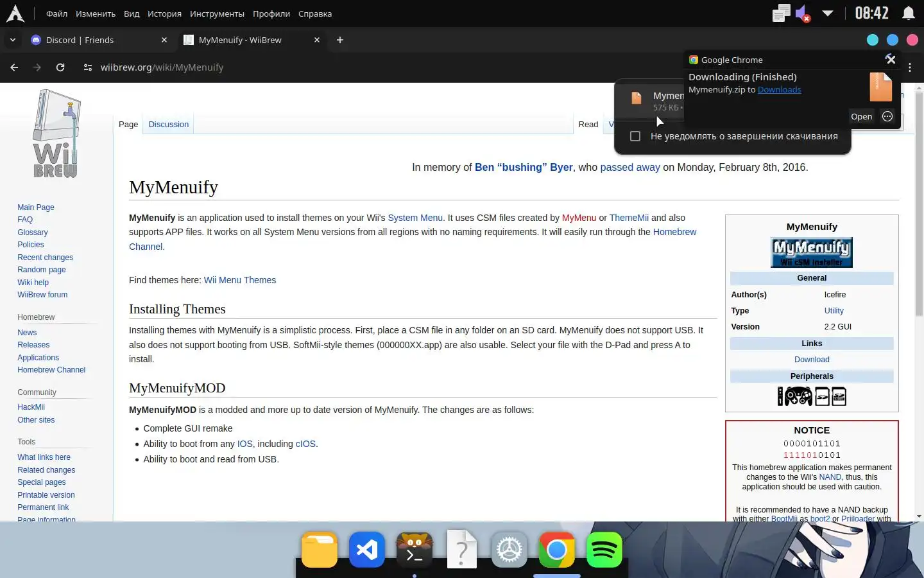Open the Профили menu
Viewport: 924px width, 578px height.
click(x=271, y=13)
